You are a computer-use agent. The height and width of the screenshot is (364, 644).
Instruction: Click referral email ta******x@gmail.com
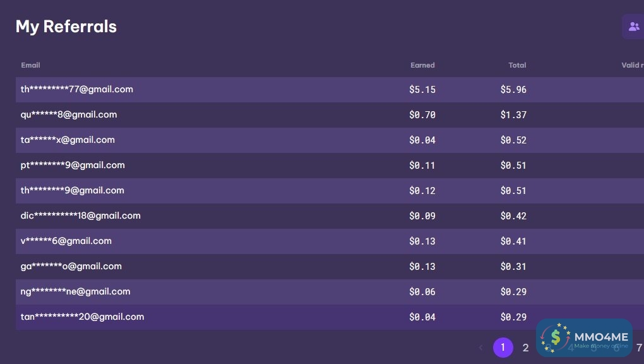(68, 140)
